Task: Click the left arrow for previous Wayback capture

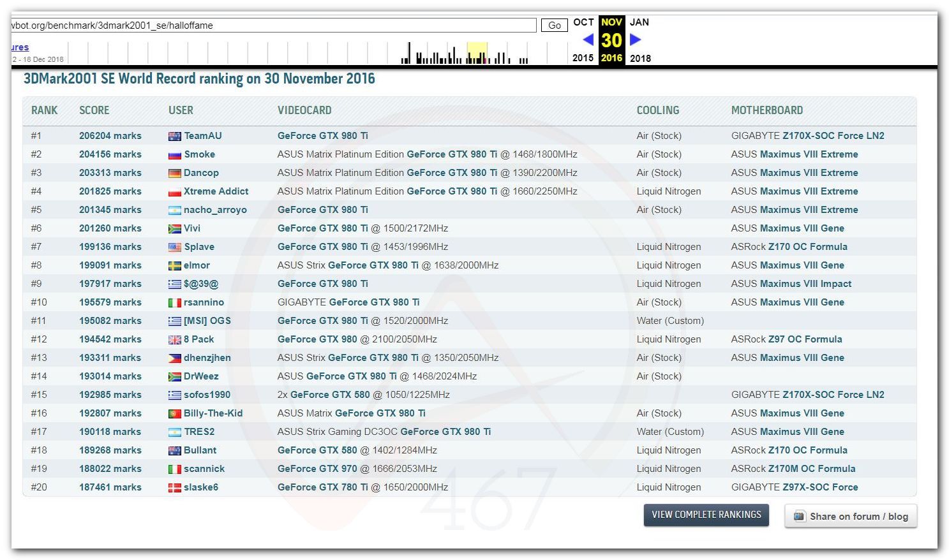Action: click(588, 40)
